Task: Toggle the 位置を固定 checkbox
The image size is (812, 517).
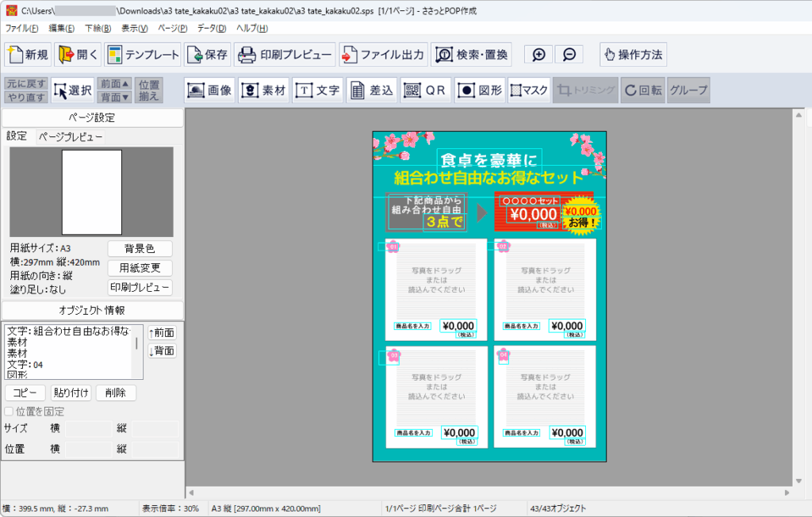Action: 9,412
